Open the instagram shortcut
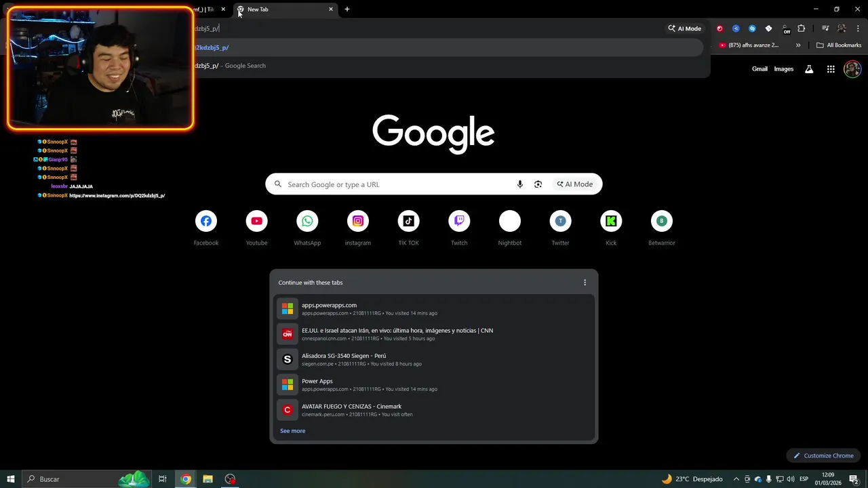This screenshot has height=488, width=868. pos(358,221)
